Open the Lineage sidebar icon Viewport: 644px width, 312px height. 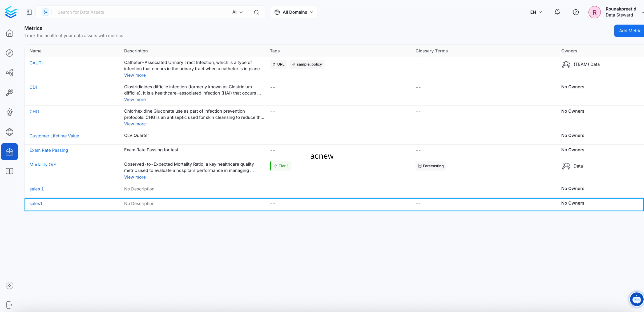click(x=9, y=73)
